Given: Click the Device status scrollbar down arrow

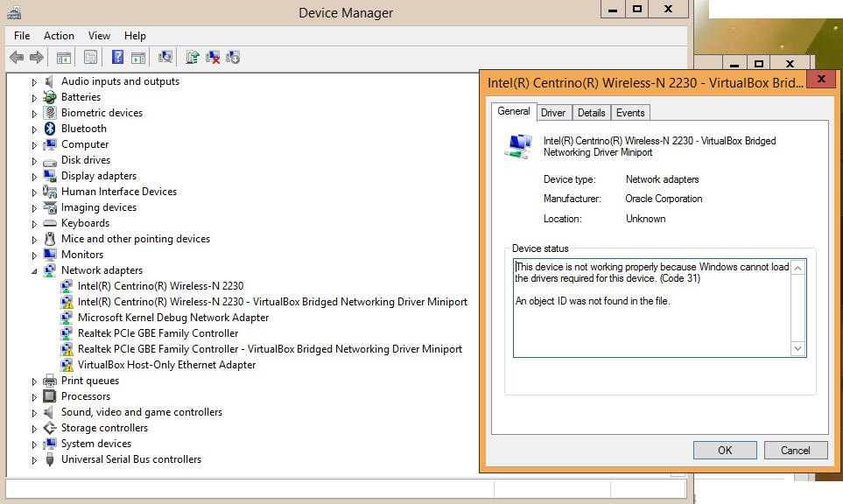Looking at the screenshot, I should pyautogui.click(x=797, y=349).
